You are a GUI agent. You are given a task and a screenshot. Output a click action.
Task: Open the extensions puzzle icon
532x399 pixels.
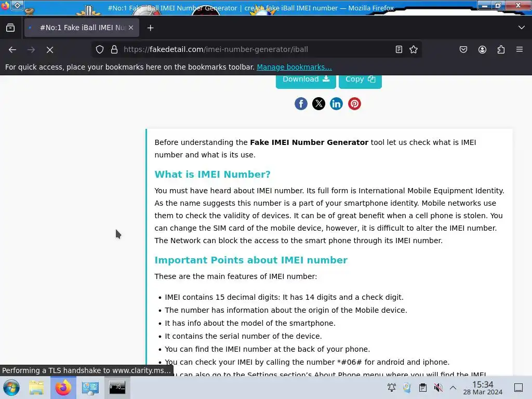point(501,49)
